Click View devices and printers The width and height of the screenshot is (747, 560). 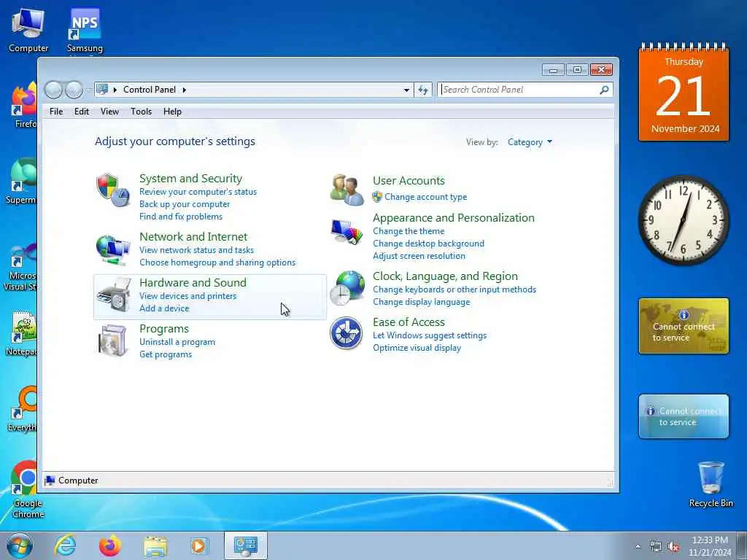point(187,296)
